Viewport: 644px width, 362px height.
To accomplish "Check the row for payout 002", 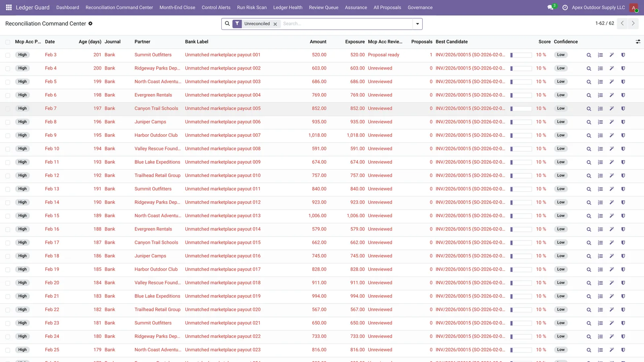I will click(x=8, y=68).
